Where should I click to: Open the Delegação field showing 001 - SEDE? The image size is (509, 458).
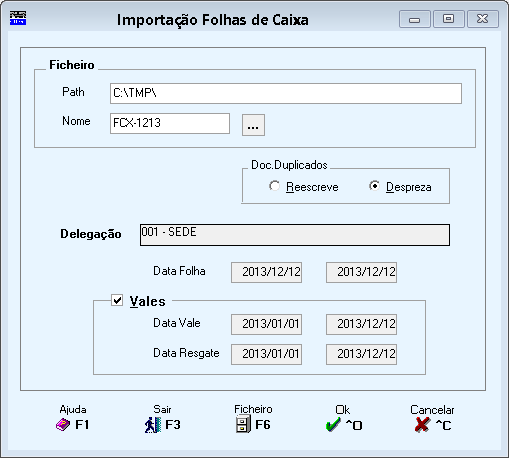(x=295, y=235)
